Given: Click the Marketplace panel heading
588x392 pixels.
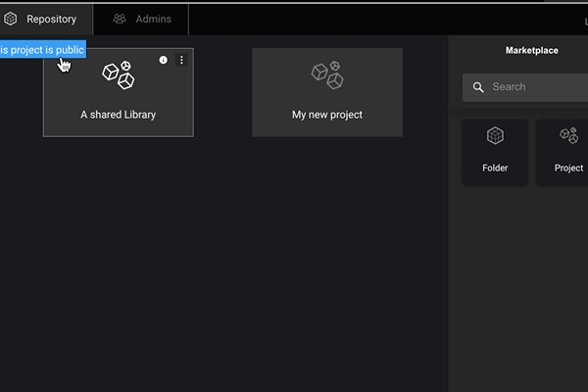Looking at the screenshot, I should (531, 50).
